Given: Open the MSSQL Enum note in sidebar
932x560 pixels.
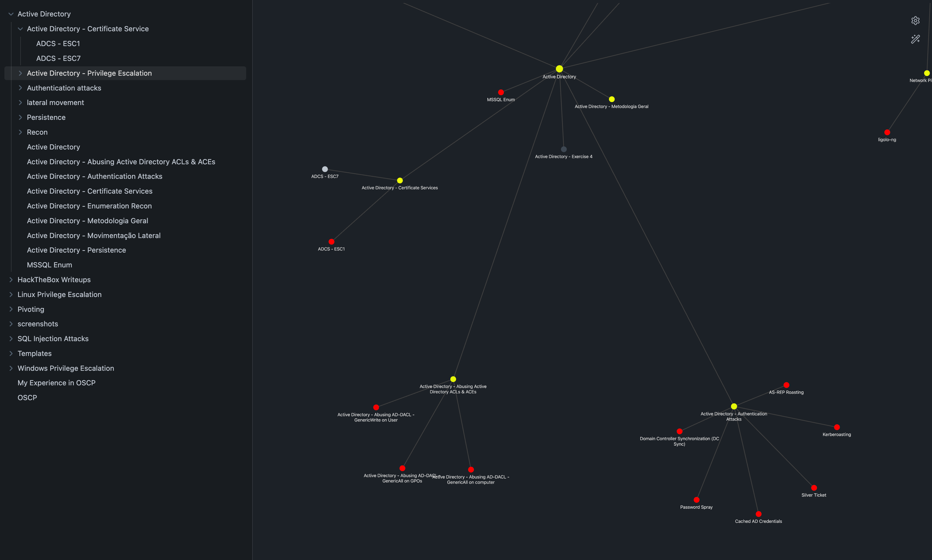Looking at the screenshot, I should (49, 265).
